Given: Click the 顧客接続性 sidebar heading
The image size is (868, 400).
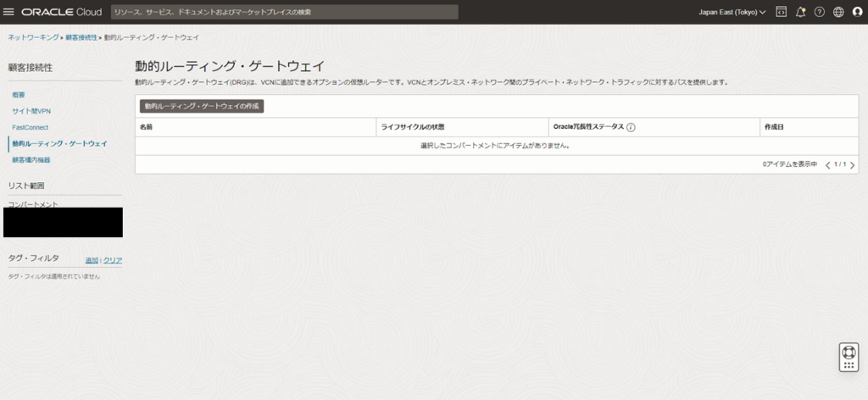Looking at the screenshot, I should [x=31, y=68].
